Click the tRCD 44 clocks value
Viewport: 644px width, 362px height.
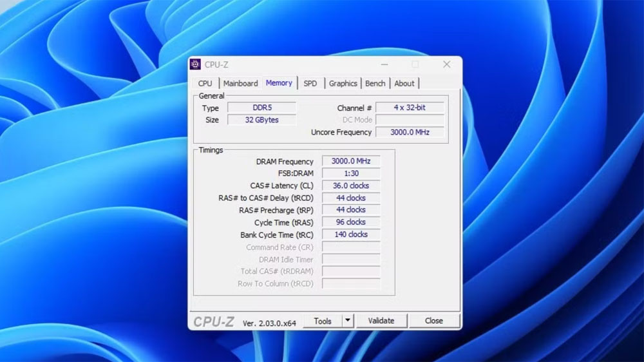tap(351, 198)
